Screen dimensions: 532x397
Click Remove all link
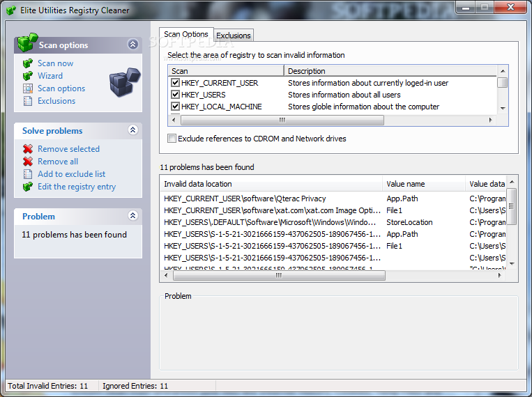[58, 162]
